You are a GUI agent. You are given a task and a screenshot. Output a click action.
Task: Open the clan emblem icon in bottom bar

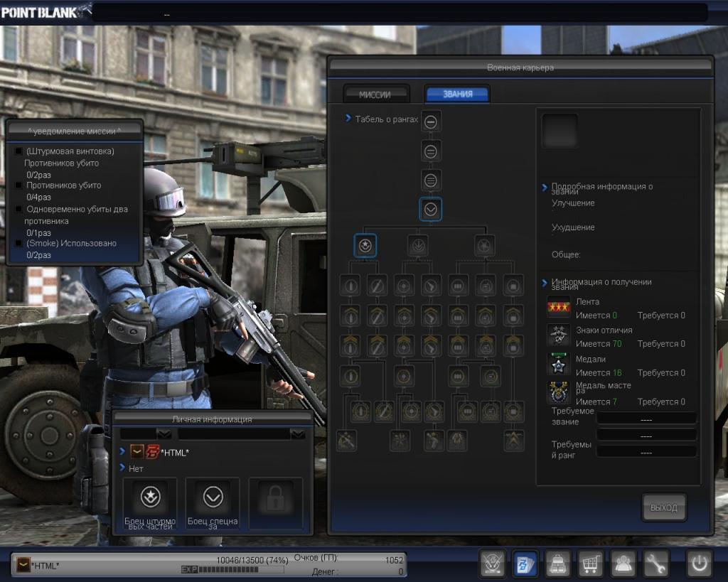(x=493, y=564)
